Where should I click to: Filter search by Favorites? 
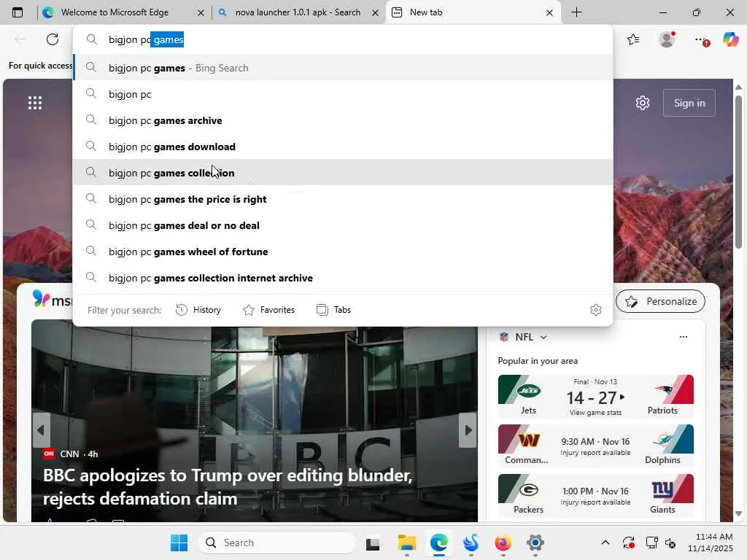[x=268, y=310]
